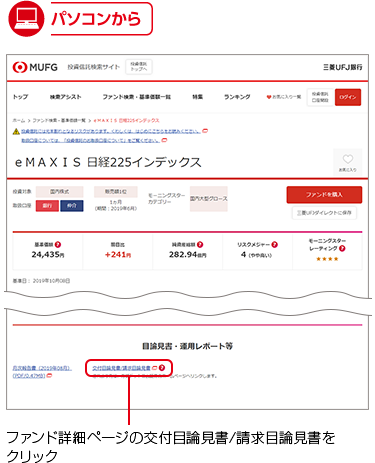The image size is (375, 463).
Task: Click the navy 仲介 account tag
Action: (72, 206)
